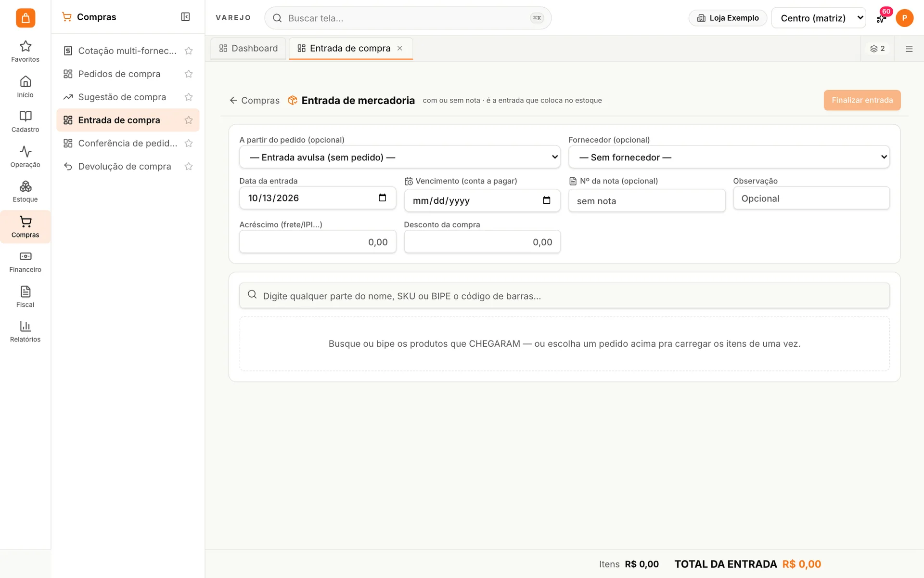Close the Entrada de compra tab
Screen dimensions: 924x578
399,48
